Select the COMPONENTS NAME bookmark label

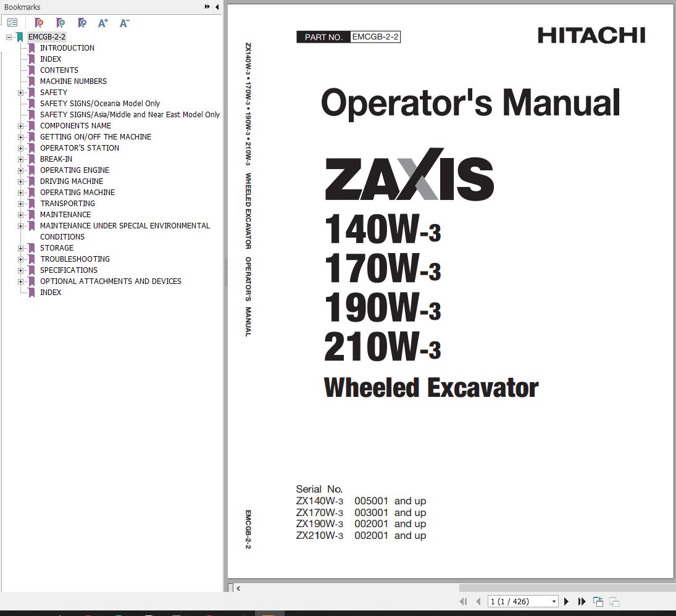pos(75,125)
